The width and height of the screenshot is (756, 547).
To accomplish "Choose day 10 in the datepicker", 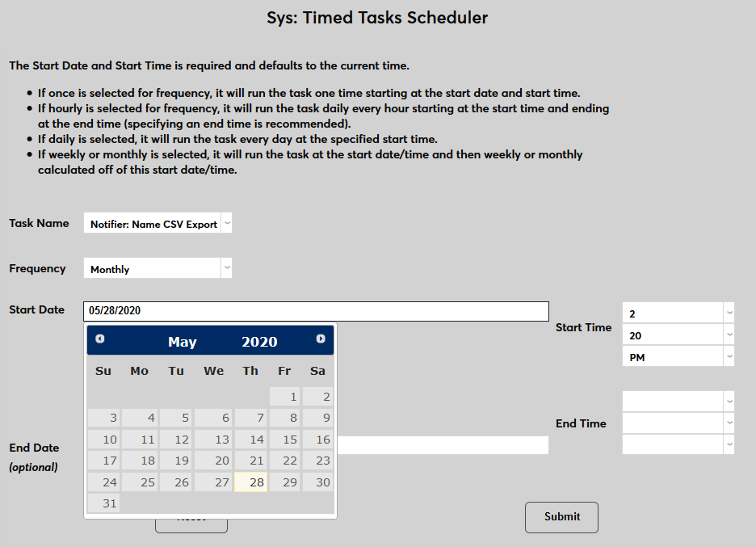I will point(103,440).
